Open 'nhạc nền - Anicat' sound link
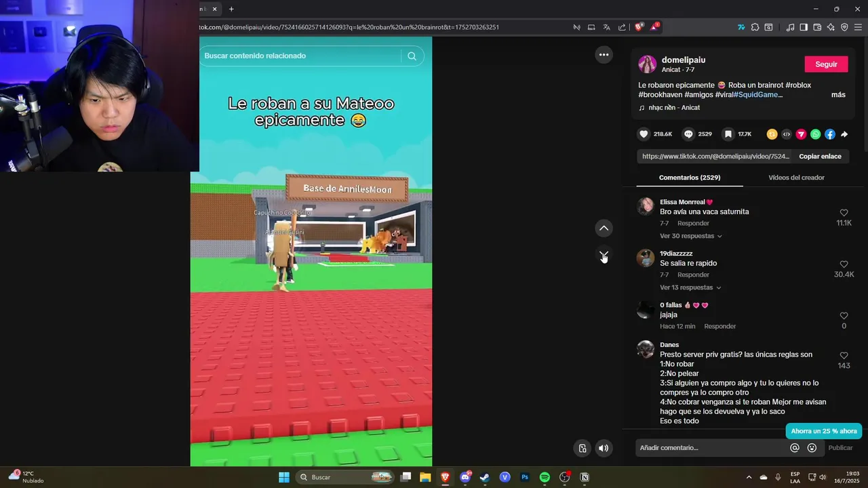The width and height of the screenshot is (868, 488). click(669, 108)
